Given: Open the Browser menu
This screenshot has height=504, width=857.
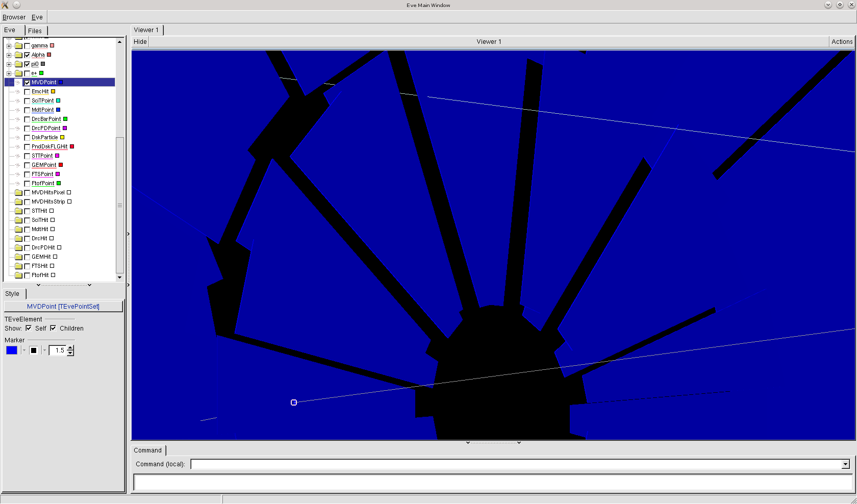Looking at the screenshot, I should (14, 17).
